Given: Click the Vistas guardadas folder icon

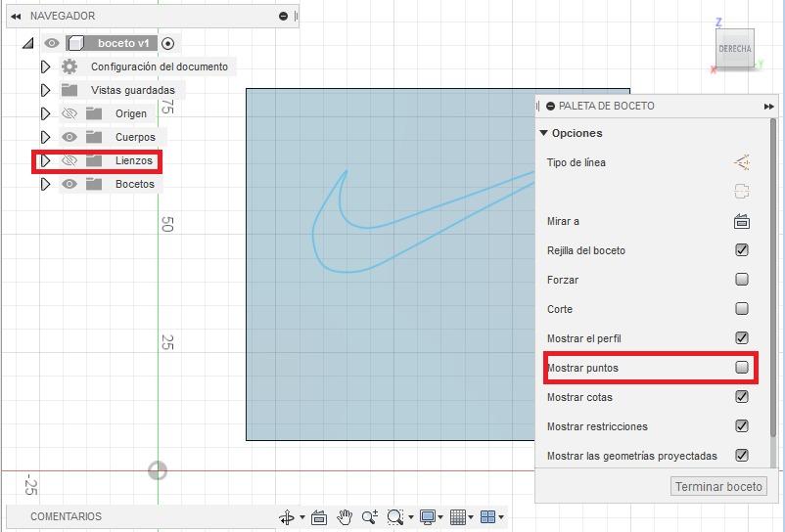Looking at the screenshot, I should click(x=69, y=90).
